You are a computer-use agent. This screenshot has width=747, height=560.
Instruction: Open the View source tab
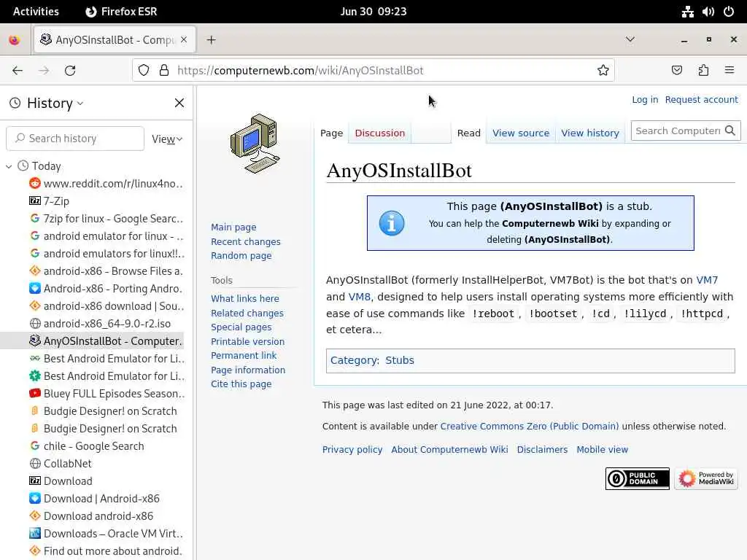pos(521,133)
